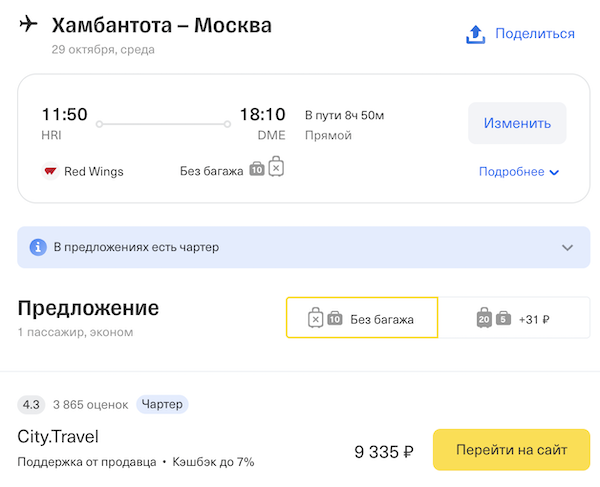Click the Чартер tag on the offer

point(162,405)
